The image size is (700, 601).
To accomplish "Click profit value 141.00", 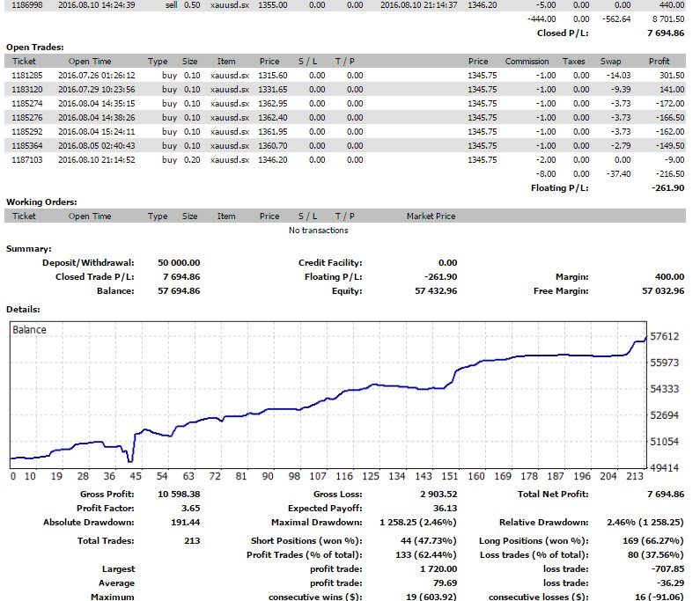I will point(672,89).
